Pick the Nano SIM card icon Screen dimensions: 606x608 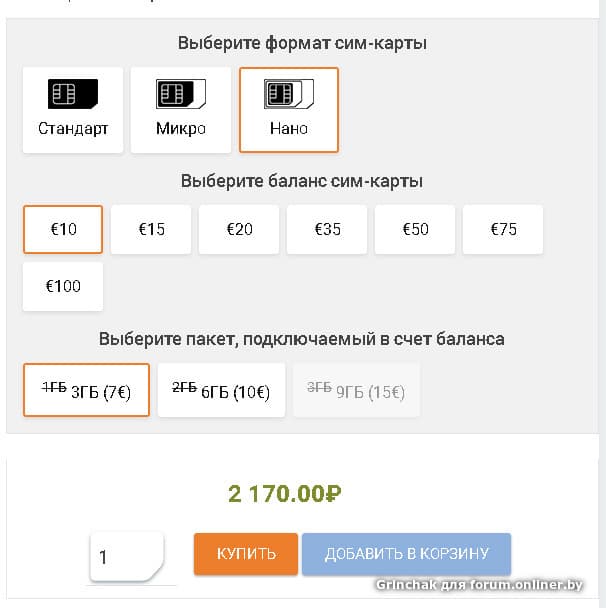(x=289, y=95)
